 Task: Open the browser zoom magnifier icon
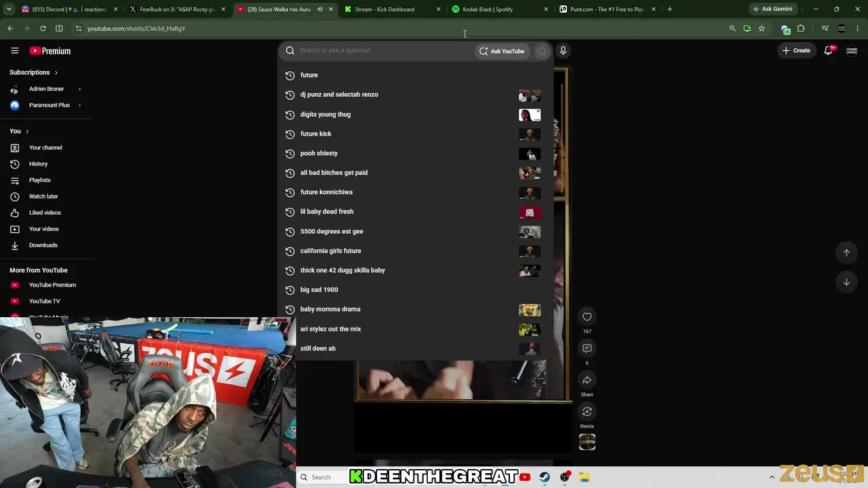(732, 28)
